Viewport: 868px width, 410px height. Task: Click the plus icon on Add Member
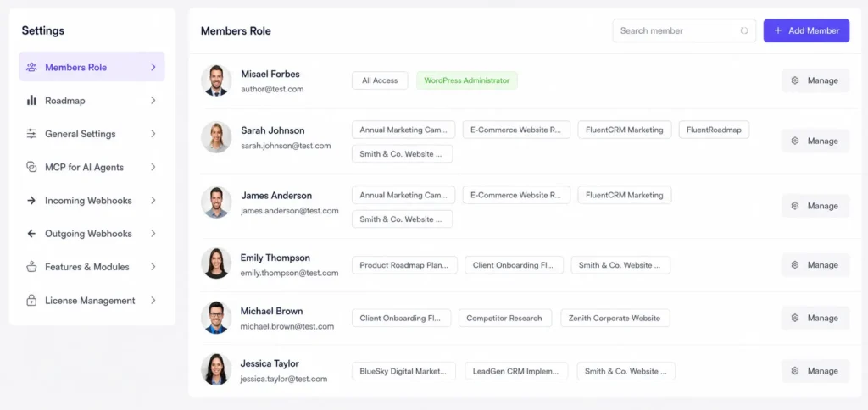[x=778, y=30]
